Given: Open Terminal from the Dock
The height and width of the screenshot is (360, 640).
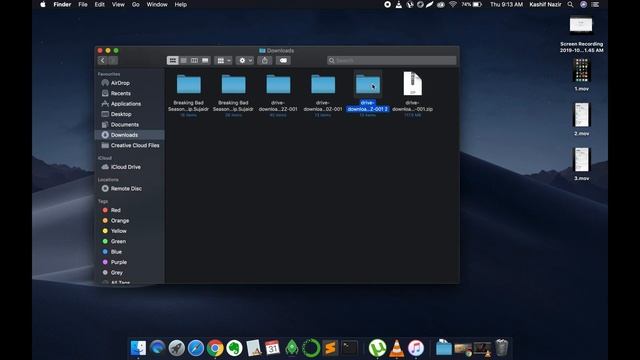Looking at the screenshot, I should 349,348.
